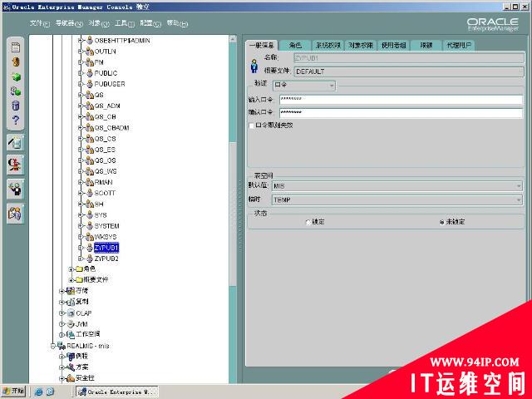Switch to the 使用者组 tab
The image size is (532, 399).
tap(393, 45)
